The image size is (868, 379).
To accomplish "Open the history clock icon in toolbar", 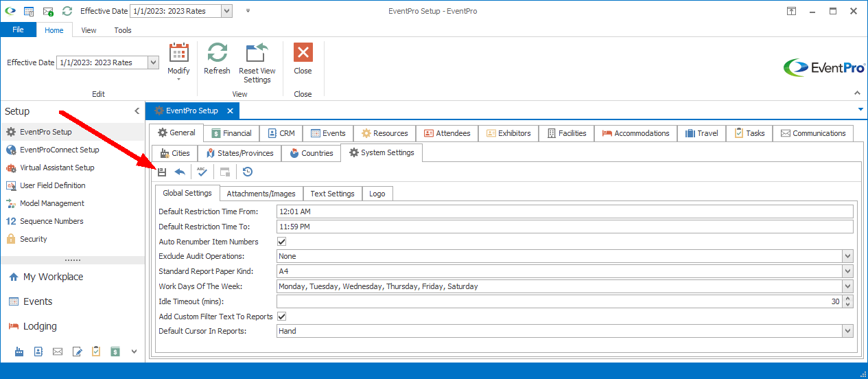I will (248, 172).
